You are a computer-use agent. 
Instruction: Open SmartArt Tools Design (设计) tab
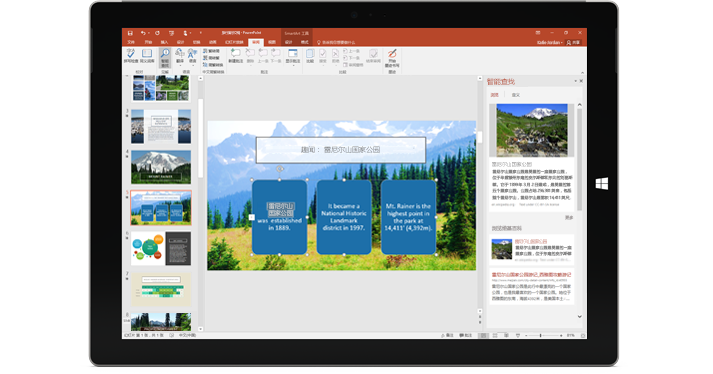(288, 42)
